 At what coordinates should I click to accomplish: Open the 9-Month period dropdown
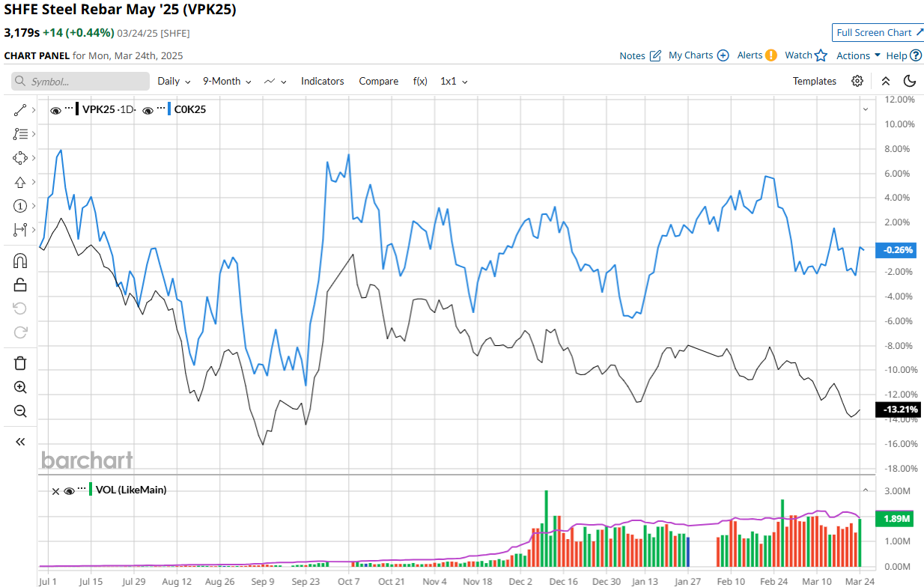[x=227, y=81]
